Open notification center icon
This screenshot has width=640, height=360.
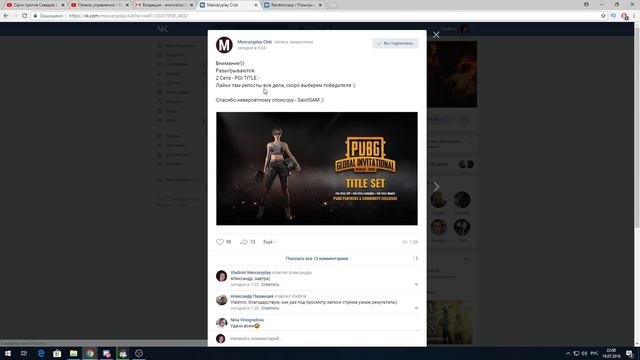[x=630, y=353]
